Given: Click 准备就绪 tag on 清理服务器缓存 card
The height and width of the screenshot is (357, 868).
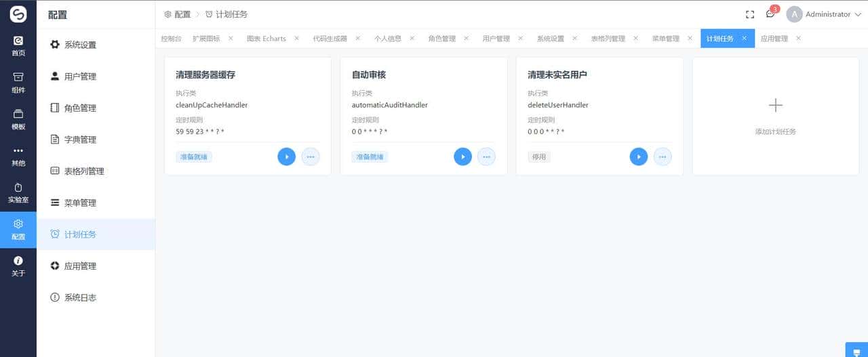Looking at the screenshot, I should click(194, 156).
